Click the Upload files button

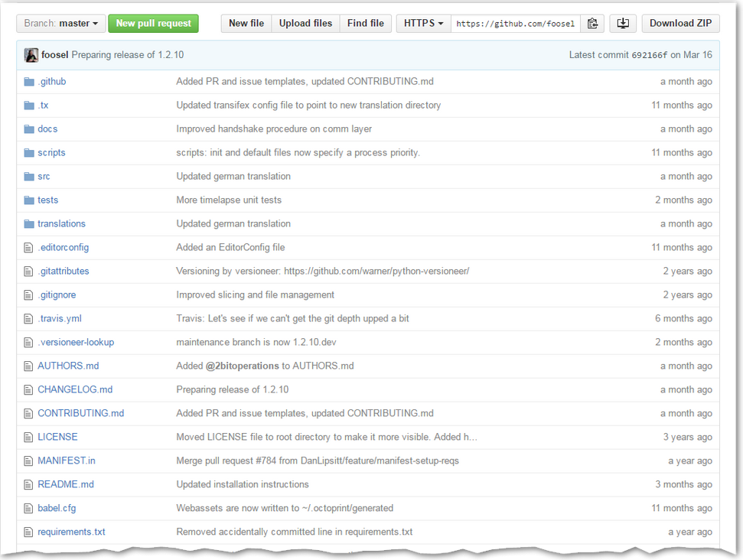(x=305, y=24)
